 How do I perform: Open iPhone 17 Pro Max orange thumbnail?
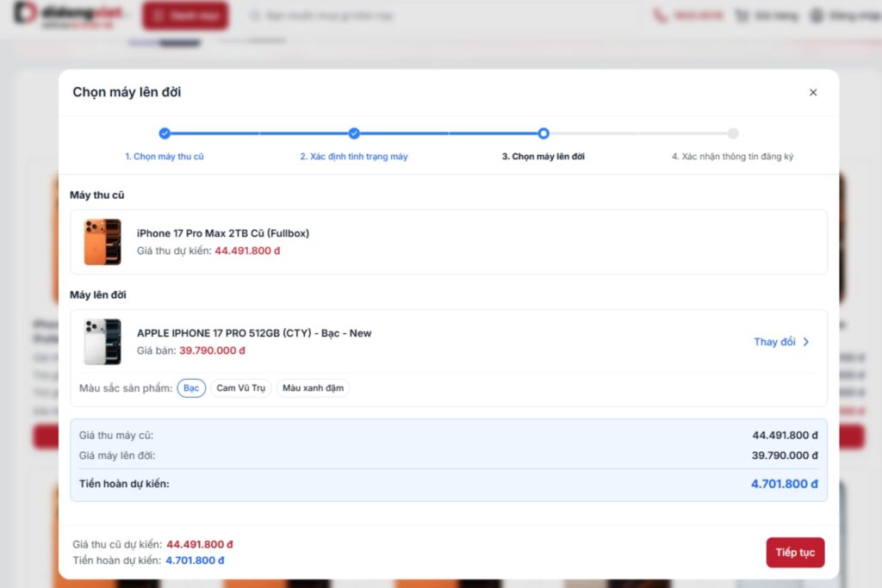pos(102,242)
